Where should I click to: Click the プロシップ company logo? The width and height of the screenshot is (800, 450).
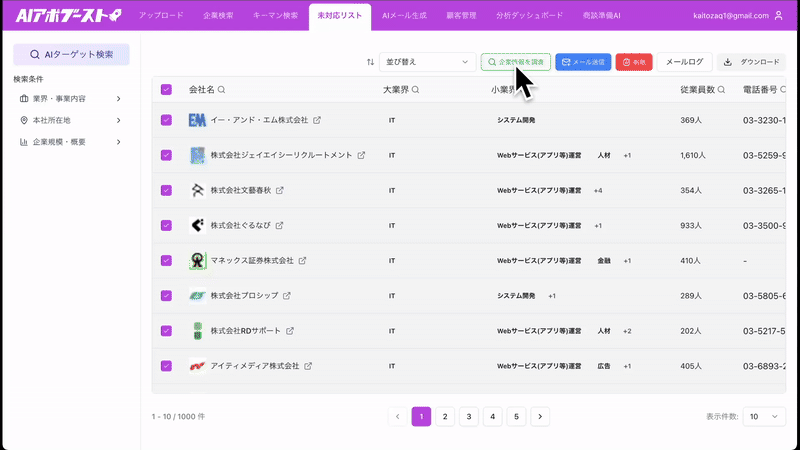tap(197, 296)
